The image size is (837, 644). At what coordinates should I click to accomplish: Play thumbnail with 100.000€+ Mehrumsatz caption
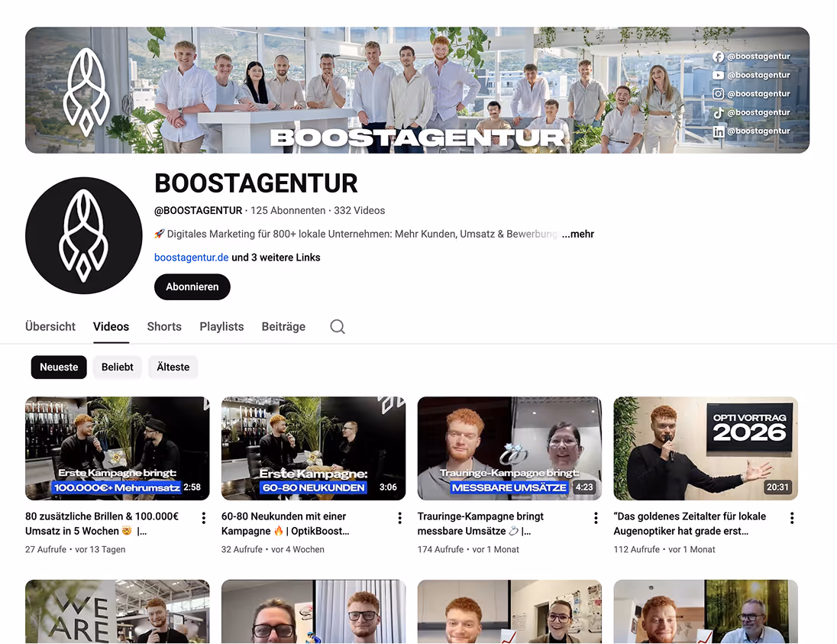point(118,448)
